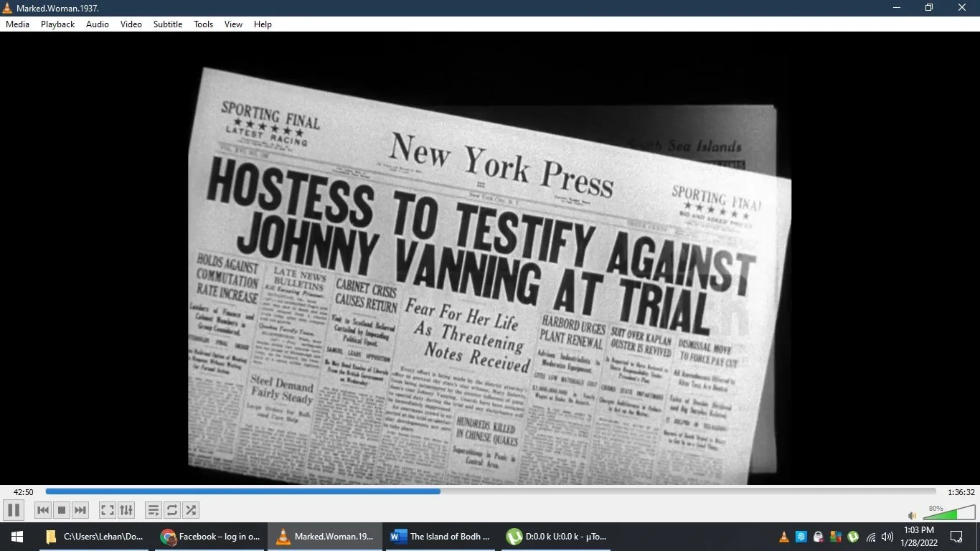Click the padlock tray icon
Screen dimensions: 980x551
point(819,537)
